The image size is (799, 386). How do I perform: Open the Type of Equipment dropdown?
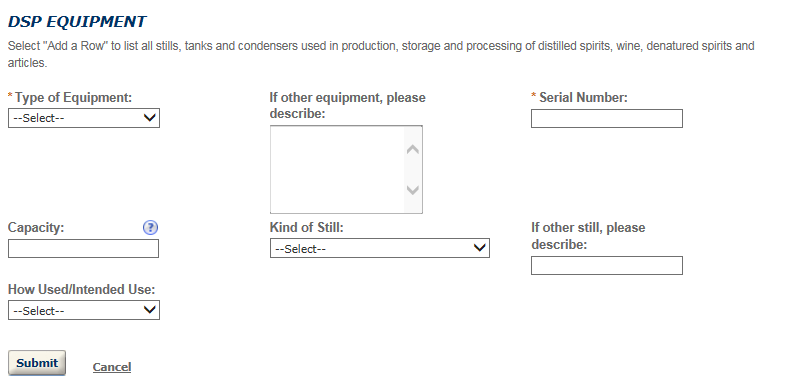point(84,118)
